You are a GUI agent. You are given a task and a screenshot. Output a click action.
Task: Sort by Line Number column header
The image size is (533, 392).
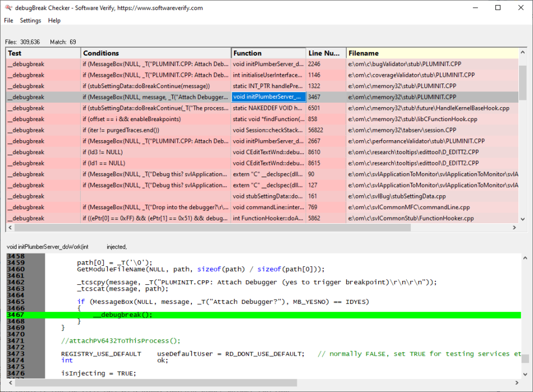(x=325, y=53)
